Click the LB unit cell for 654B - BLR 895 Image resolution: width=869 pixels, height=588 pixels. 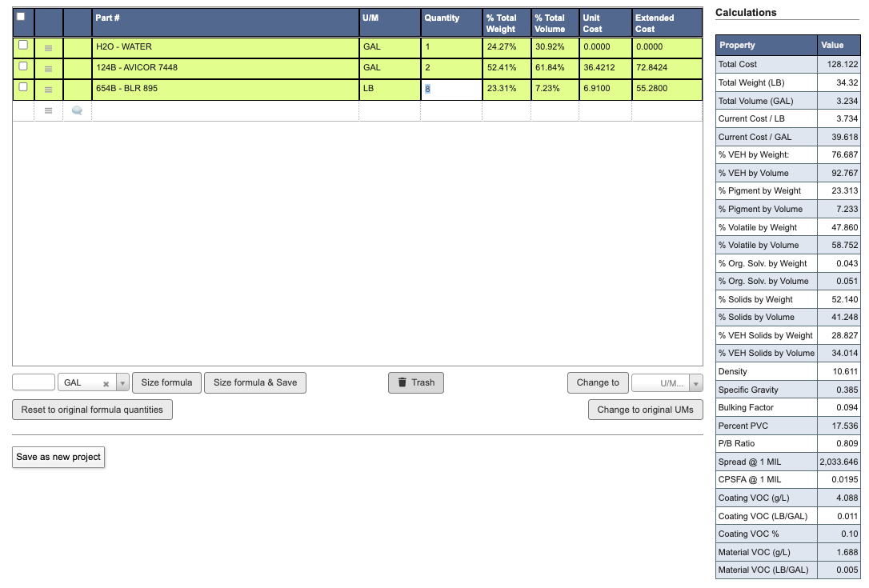coord(390,90)
